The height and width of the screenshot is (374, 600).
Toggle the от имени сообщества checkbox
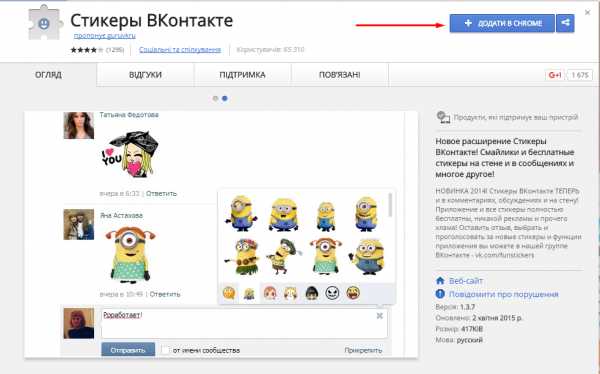coord(165,350)
